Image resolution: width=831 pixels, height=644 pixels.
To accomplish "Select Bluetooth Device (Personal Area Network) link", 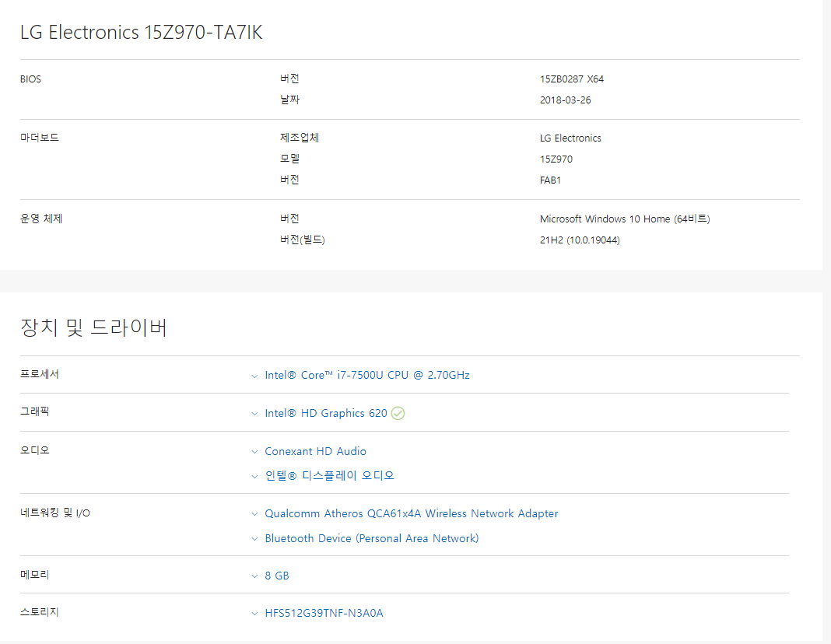I will (x=371, y=538).
